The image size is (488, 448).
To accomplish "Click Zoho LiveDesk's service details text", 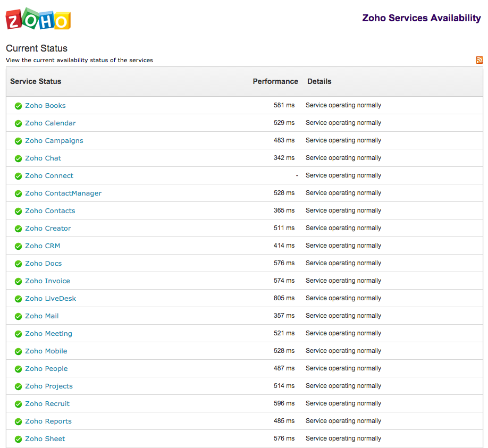I will [x=343, y=298].
